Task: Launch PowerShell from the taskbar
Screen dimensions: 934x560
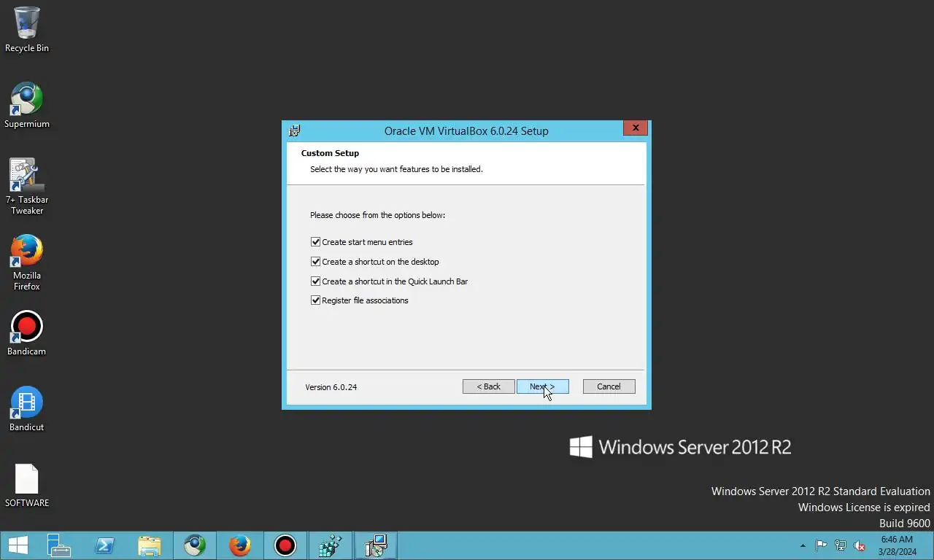Action: coord(104,545)
